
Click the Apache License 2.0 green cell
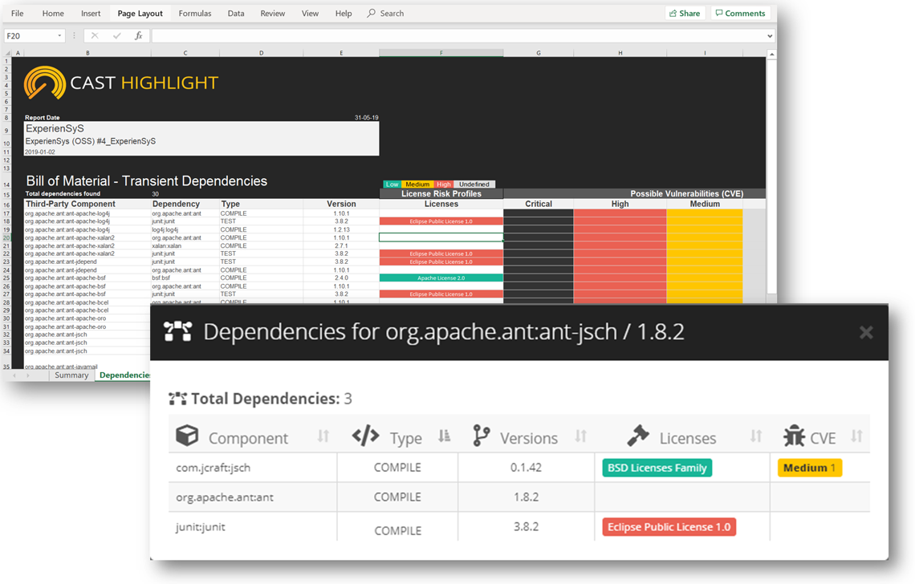[x=441, y=278]
